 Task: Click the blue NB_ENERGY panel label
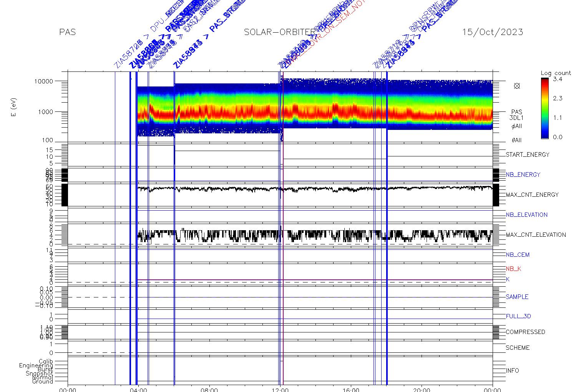(523, 174)
